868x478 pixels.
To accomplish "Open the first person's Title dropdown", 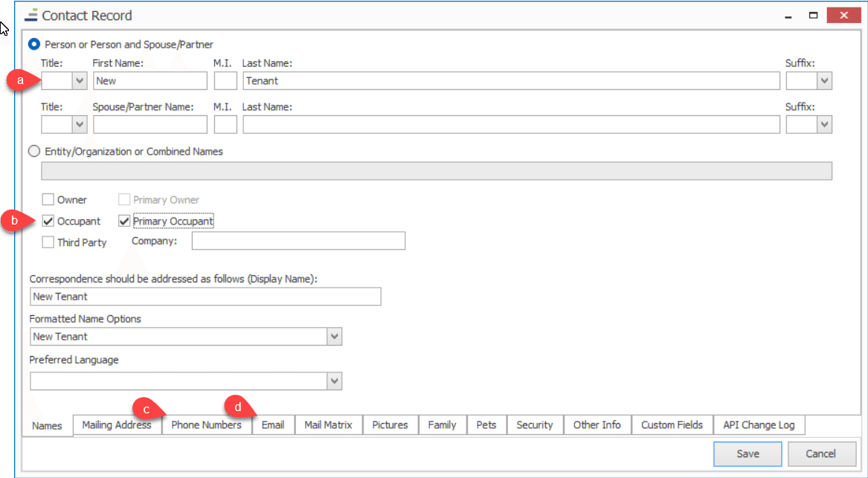I will click(x=79, y=81).
